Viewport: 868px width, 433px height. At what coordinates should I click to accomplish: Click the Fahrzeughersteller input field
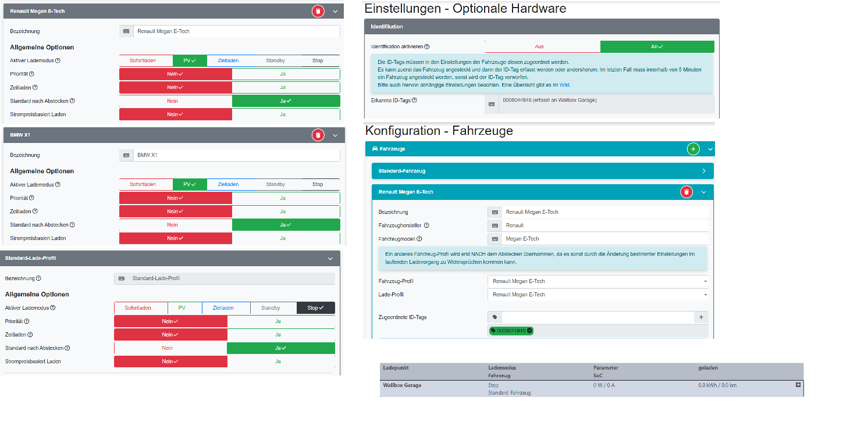click(604, 226)
